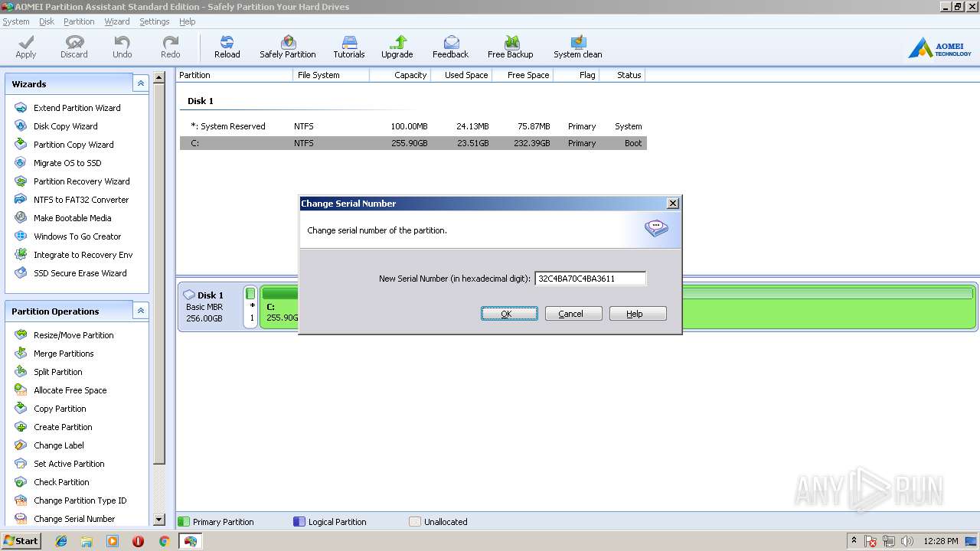This screenshot has height=551, width=980.
Task: Open the Help menu
Action: (188, 21)
